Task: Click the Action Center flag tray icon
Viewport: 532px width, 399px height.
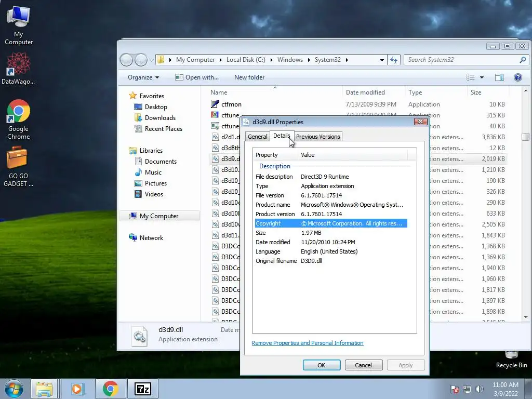Action: click(455, 389)
